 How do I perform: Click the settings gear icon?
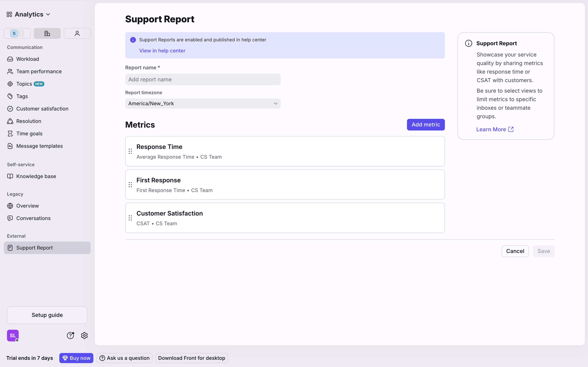(84, 336)
